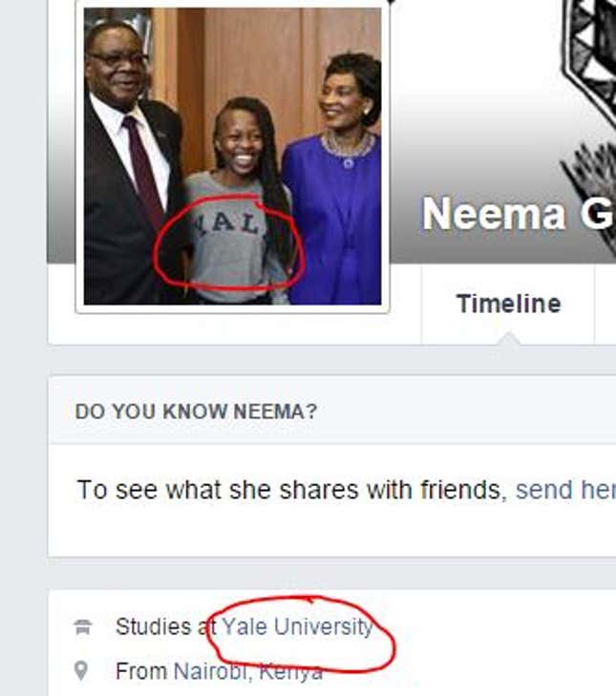Click the "DO YOU KNOW NEEMA?" header
This screenshot has width=616, height=696.
coord(196,411)
